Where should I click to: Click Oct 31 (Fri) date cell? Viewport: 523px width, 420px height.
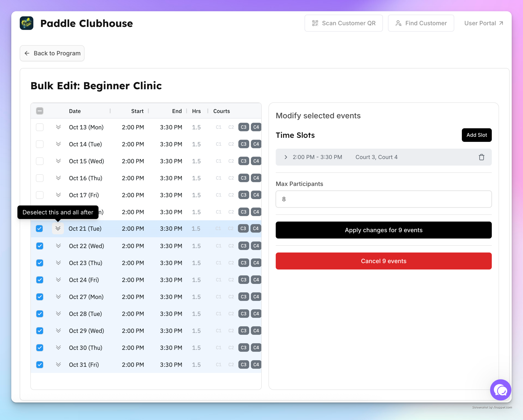click(84, 365)
